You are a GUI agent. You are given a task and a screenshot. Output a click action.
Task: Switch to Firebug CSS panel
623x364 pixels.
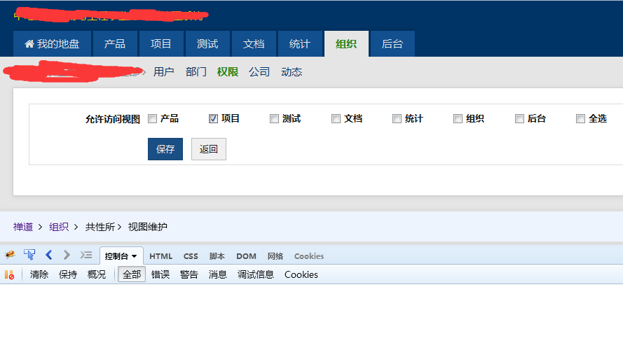pos(191,256)
